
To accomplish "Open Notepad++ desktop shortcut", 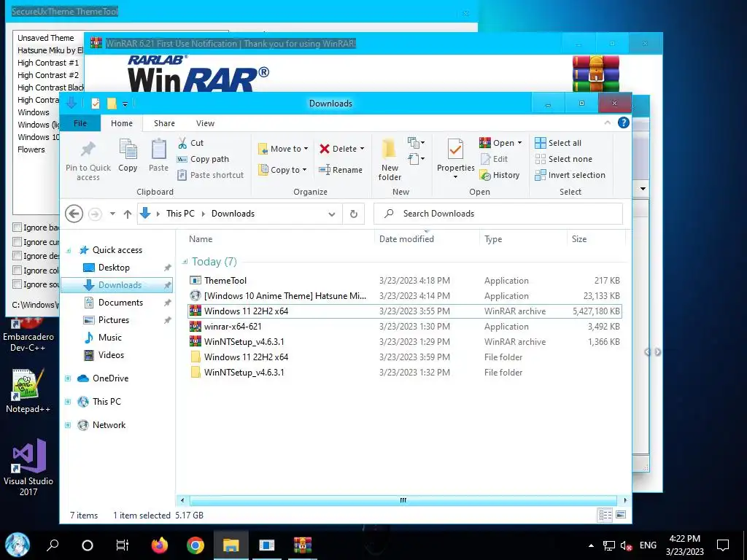I will (28, 391).
